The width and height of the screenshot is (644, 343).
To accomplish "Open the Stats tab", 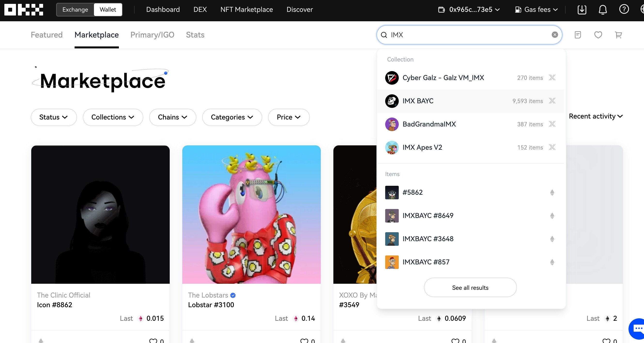I will click(x=195, y=35).
